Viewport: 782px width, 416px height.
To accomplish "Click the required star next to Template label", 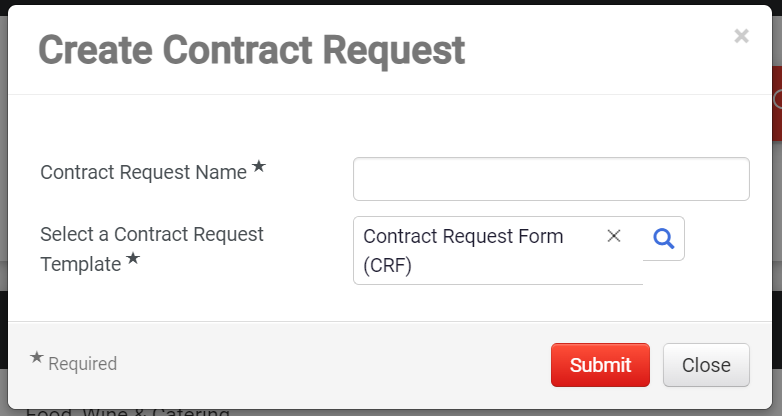I will (133, 258).
